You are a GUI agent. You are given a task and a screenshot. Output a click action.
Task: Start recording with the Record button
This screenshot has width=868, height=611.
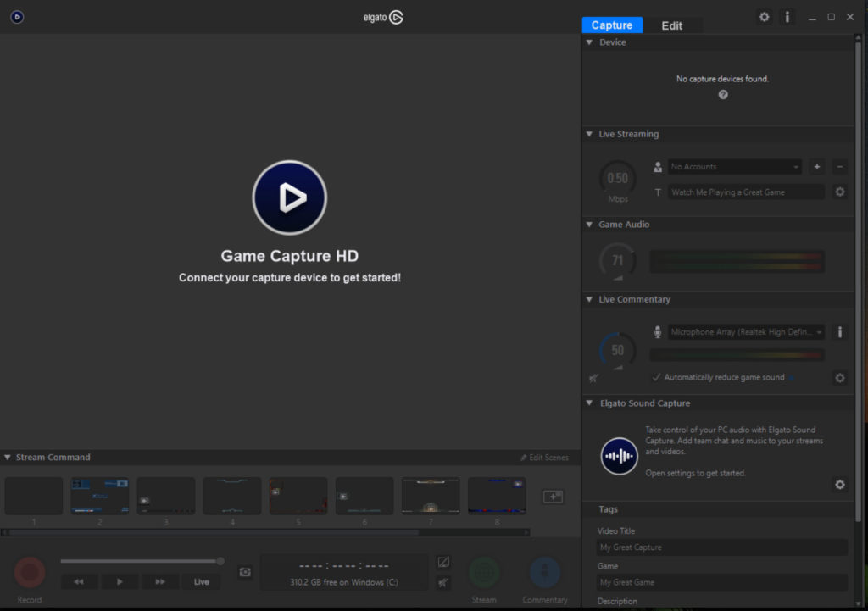pos(30,572)
